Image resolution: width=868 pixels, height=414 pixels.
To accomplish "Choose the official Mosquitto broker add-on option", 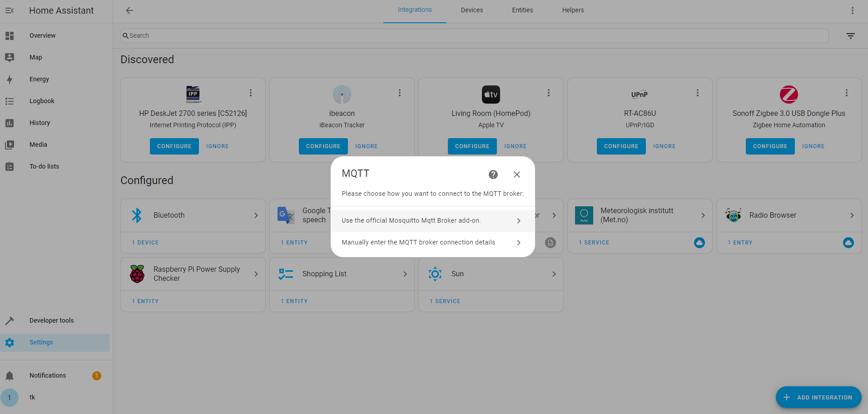I will coord(432,221).
